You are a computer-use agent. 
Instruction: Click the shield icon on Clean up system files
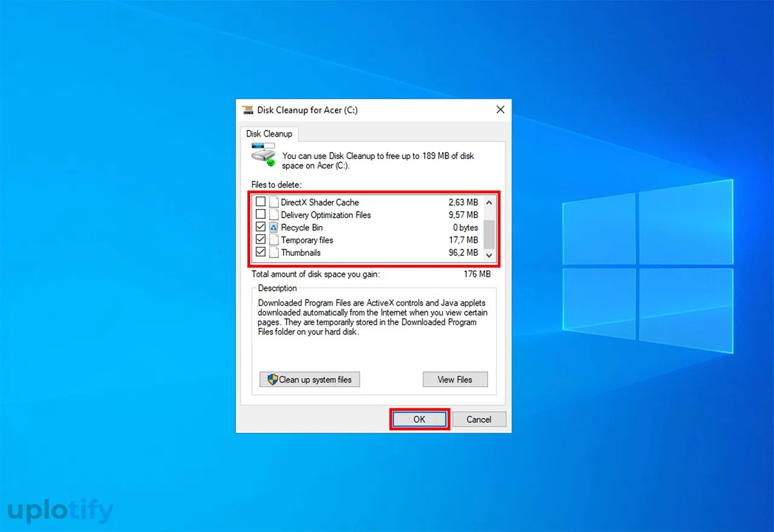pyautogui.click(x=273, y=380)
